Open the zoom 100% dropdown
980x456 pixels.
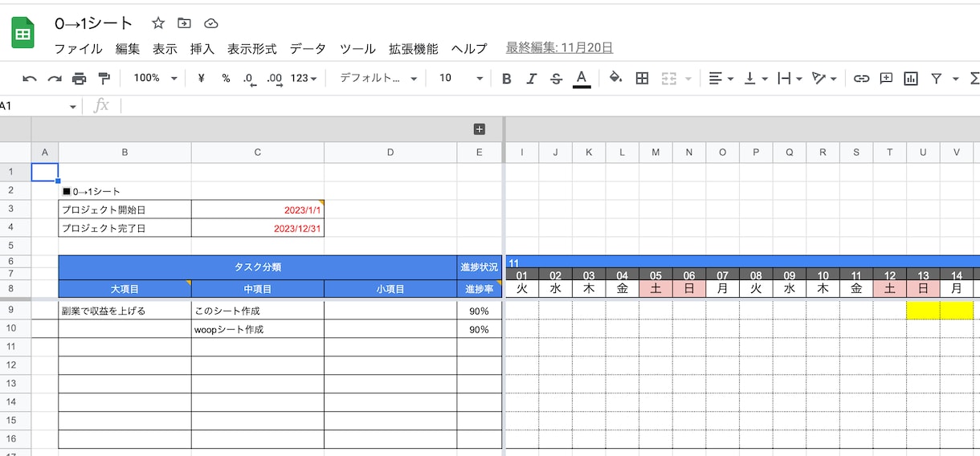coord(155,78)
